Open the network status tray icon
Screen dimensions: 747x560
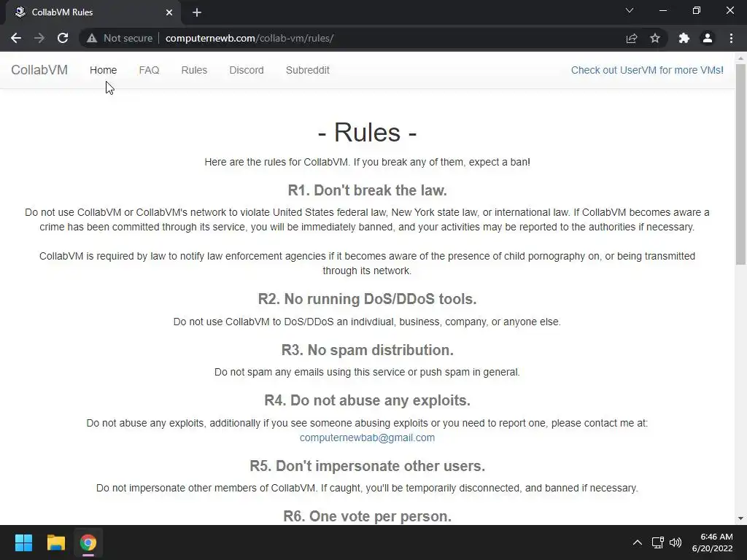point(658,542)
